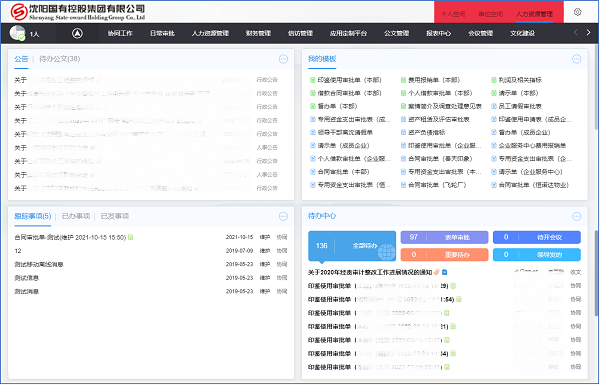Click the attachment icon beside 关于2020年经责审计 notice
This screenshot has height=385, width=600.
436,272
